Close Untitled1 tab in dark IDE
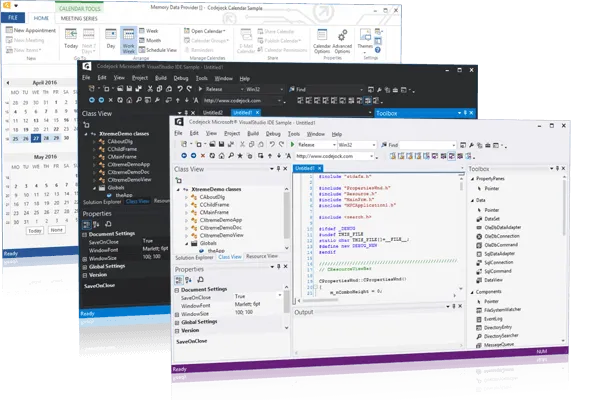This screenshot has height=400, width=600. click(x=258, y=112)
